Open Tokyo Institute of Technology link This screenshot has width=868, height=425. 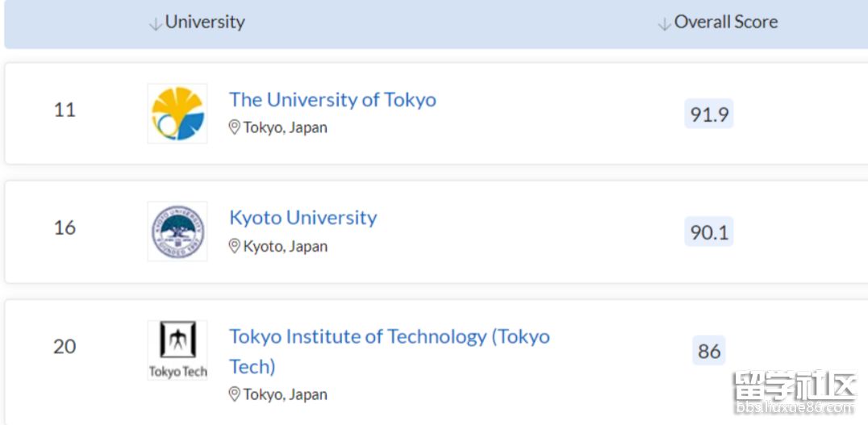[390, 351]
